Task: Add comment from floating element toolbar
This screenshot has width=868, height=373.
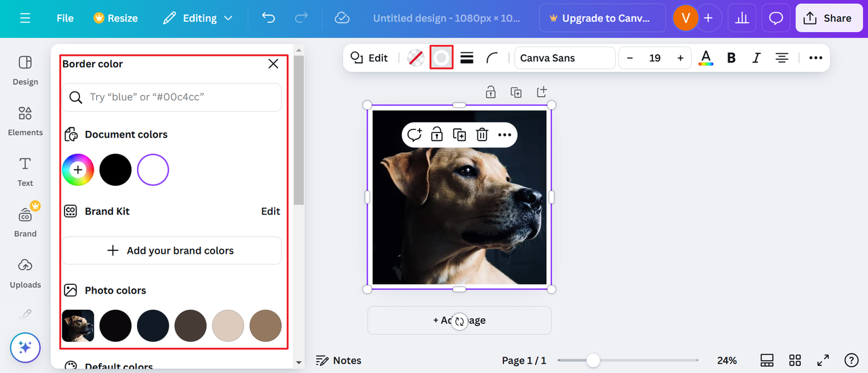Action: pyautogui.click(x=414, y=134)
